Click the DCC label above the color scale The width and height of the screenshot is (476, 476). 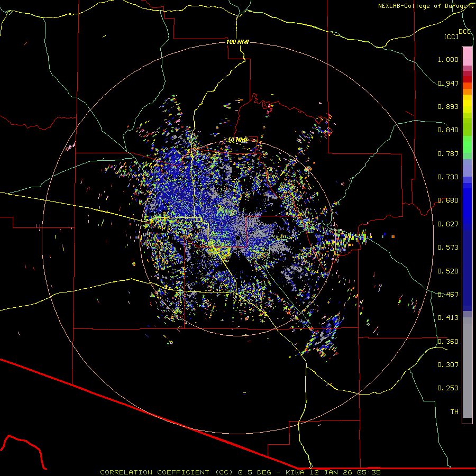465,32
